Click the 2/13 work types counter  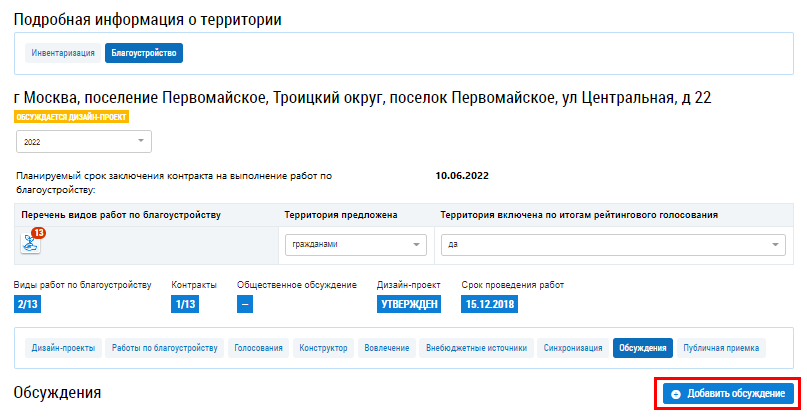point(27,305)
